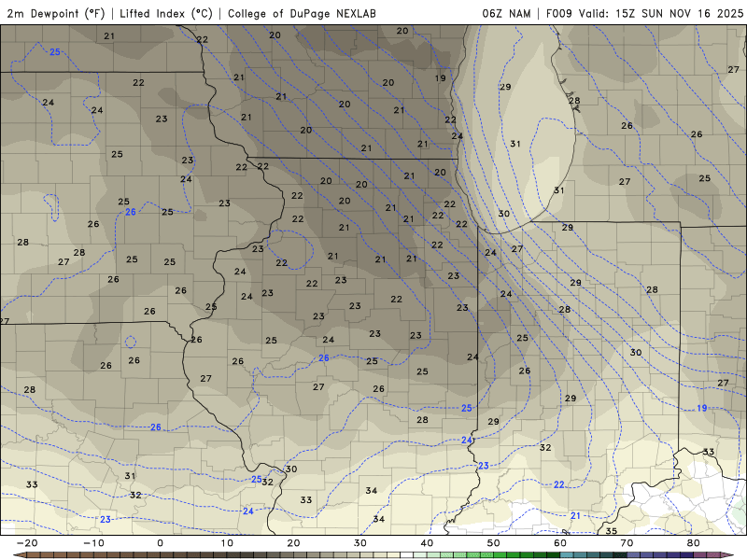
Task: Click the colorbar label '-10'
Action: (x=93, y=543)
